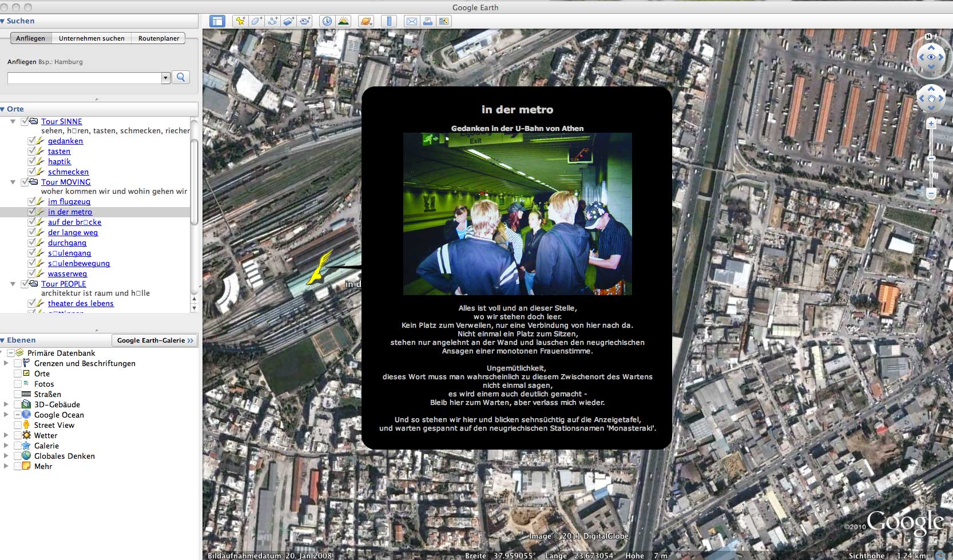Toggle the 'Tour MOVING' folder checkbox

[x=25, y=182]
